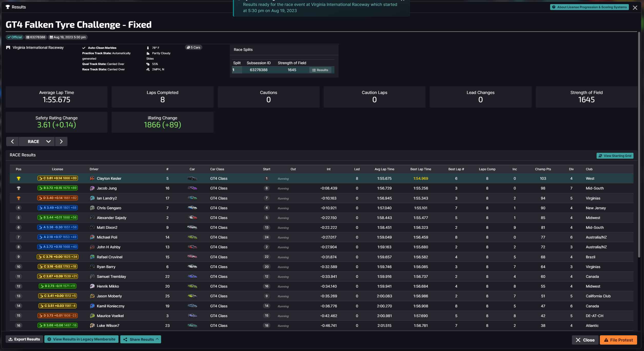Dismiss the results ready notification
This screenshot has height=351, width=644.
403,1
